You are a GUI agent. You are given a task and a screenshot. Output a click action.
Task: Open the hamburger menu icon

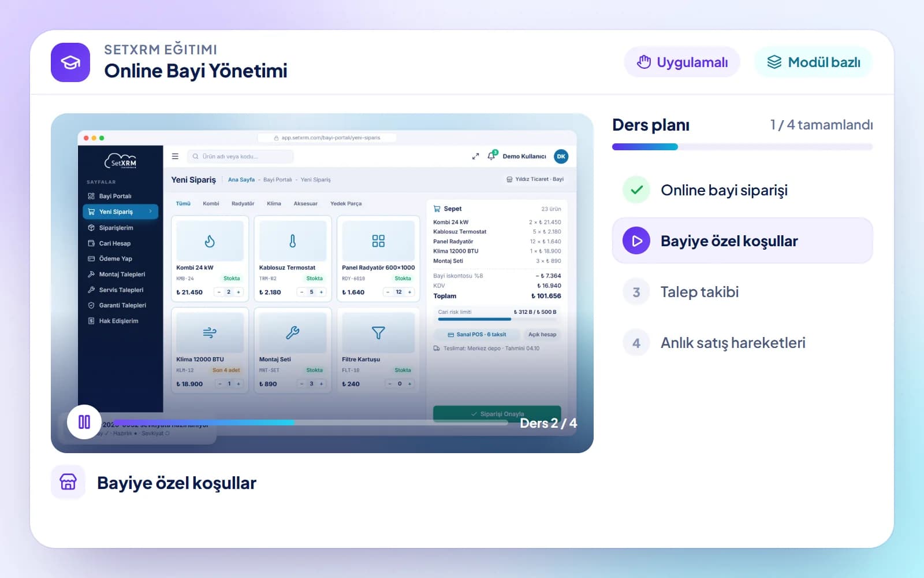pos(175,156)
